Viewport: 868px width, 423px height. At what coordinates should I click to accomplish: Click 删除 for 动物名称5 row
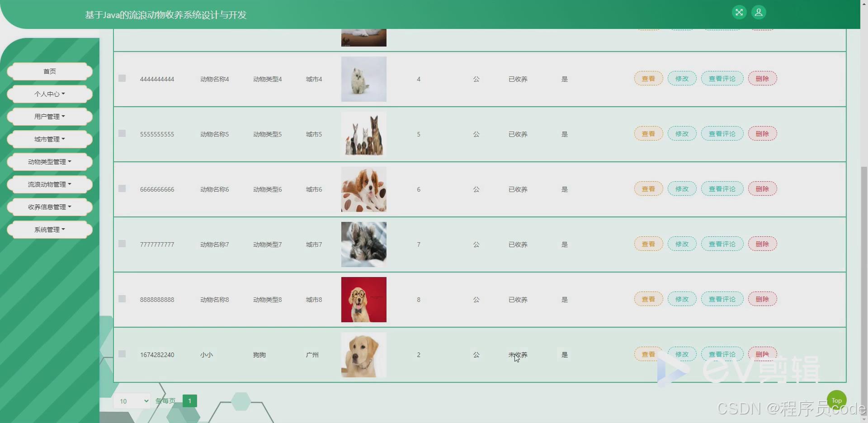[762, 134]
